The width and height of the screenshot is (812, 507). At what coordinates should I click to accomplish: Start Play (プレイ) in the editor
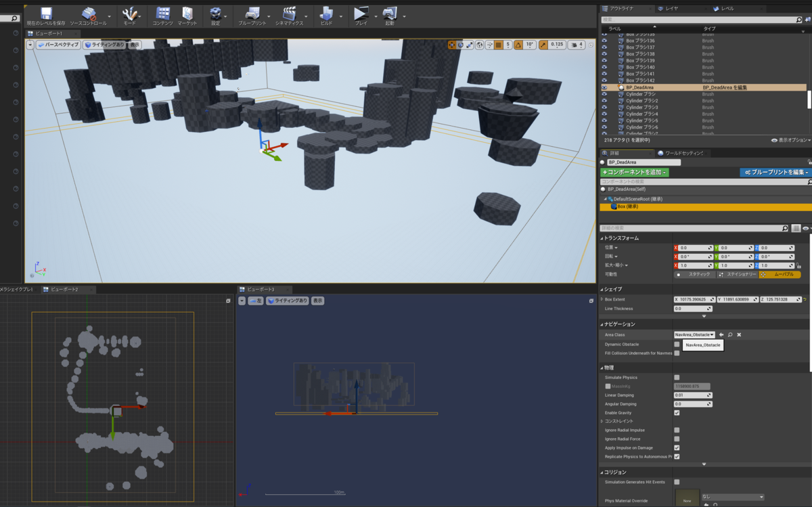(x=361, y=14)
